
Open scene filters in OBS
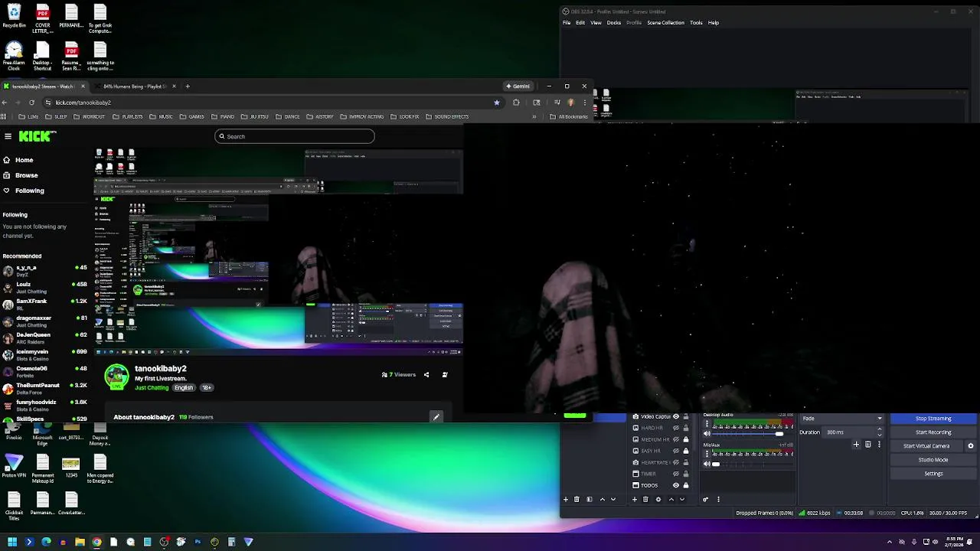coord(590,499)
